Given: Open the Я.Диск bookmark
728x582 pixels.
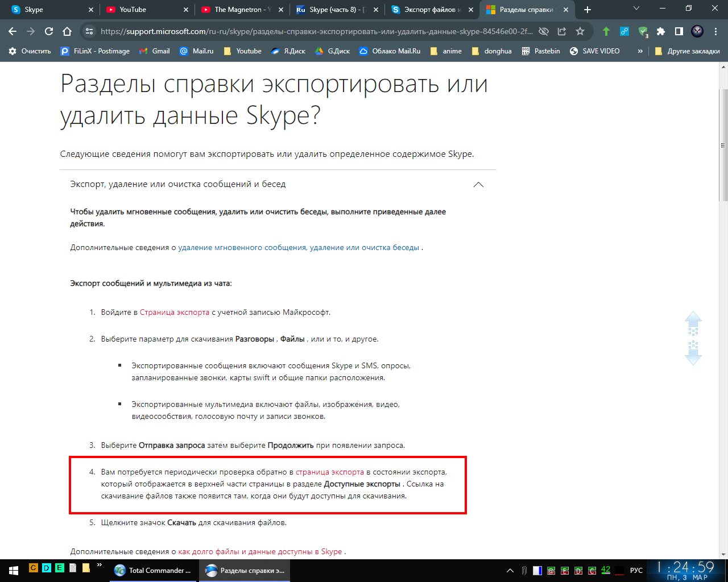Looking at the screenshot, I should coord(288,51).
